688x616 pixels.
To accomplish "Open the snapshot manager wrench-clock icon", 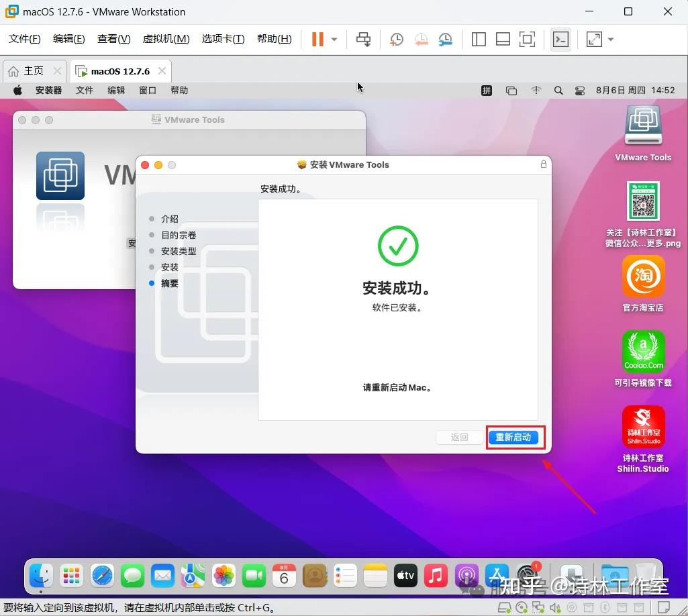I will (446, 39).
